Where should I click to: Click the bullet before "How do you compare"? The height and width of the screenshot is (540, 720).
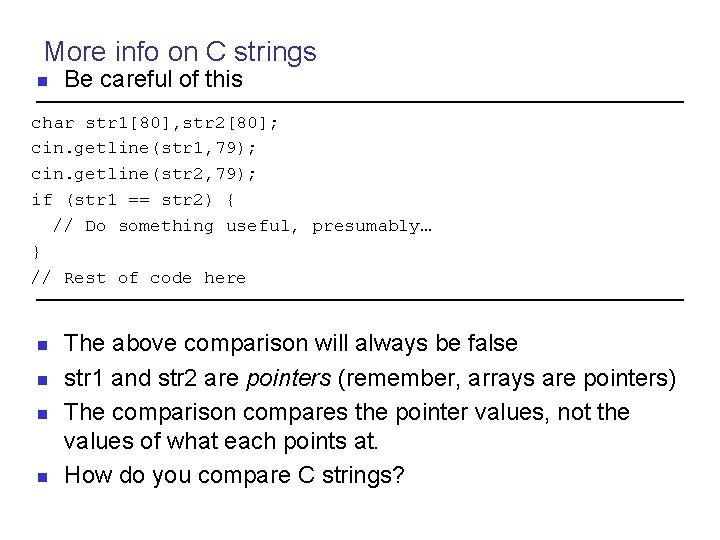(x=43, y=476)
